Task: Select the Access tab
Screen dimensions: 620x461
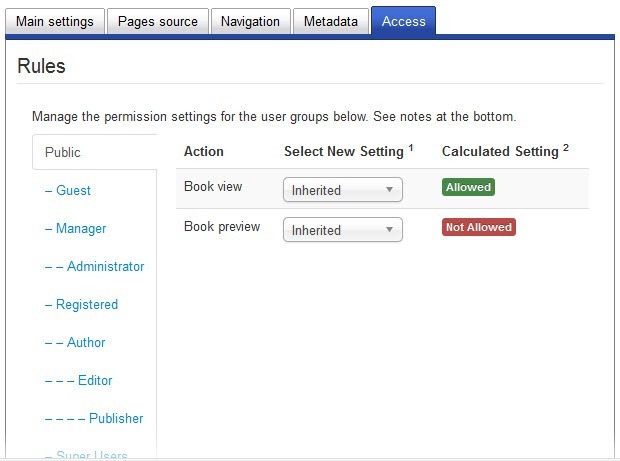Action: 403,21
